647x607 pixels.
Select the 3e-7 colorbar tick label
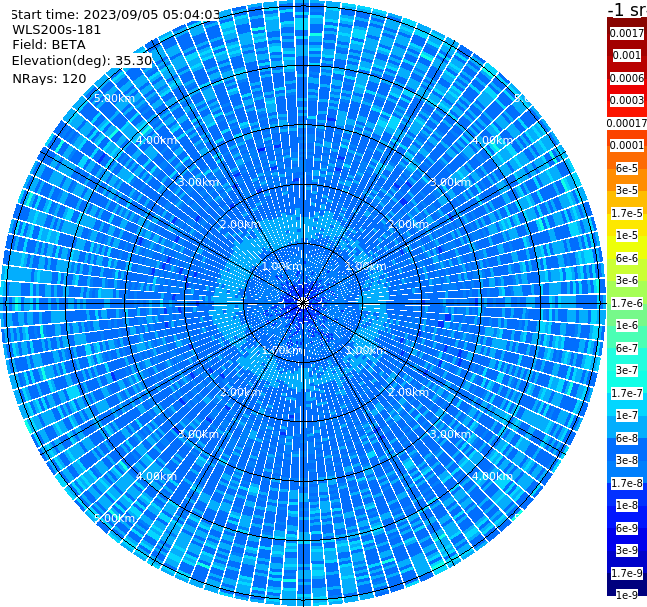tap(627, 370)
